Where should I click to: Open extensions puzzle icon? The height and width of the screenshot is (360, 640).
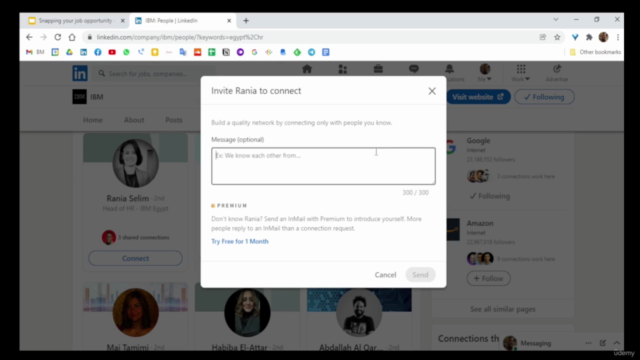pyautogui.click(x=589, y=37)
